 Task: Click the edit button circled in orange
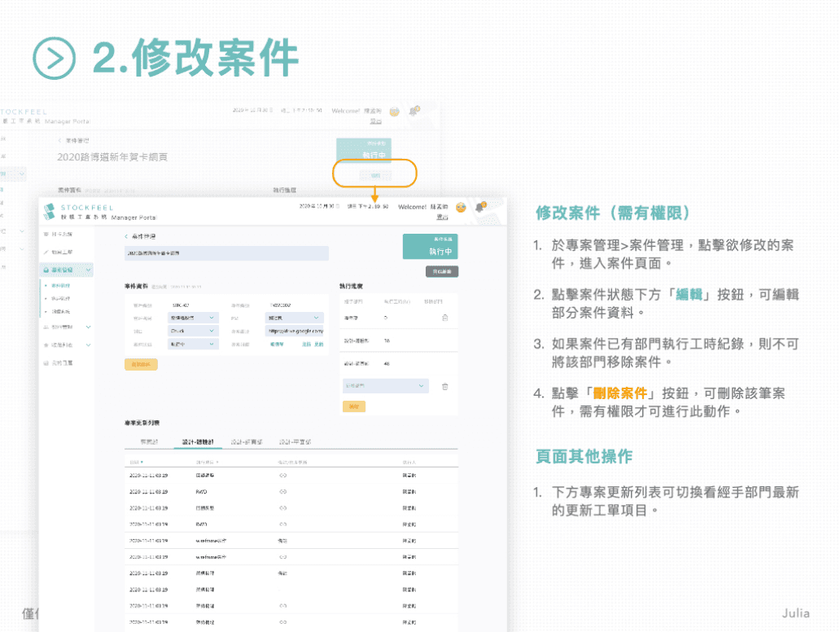click(x=375, y=175)
